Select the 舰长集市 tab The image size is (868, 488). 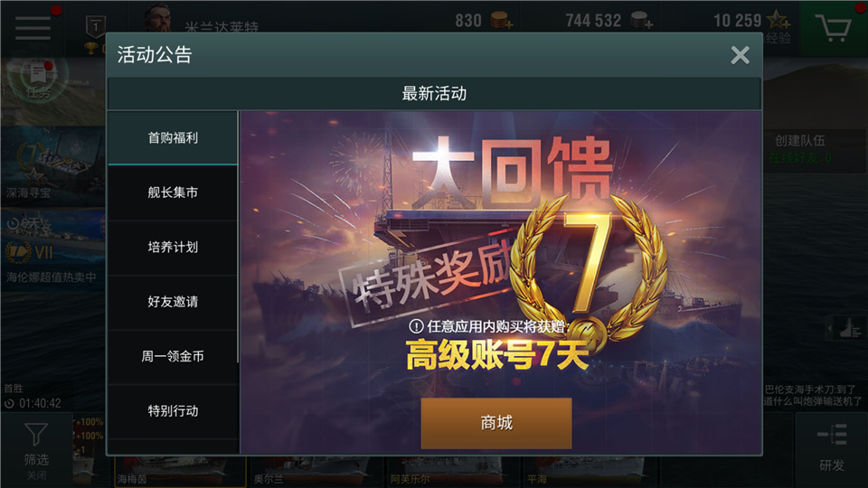[173, 192]
